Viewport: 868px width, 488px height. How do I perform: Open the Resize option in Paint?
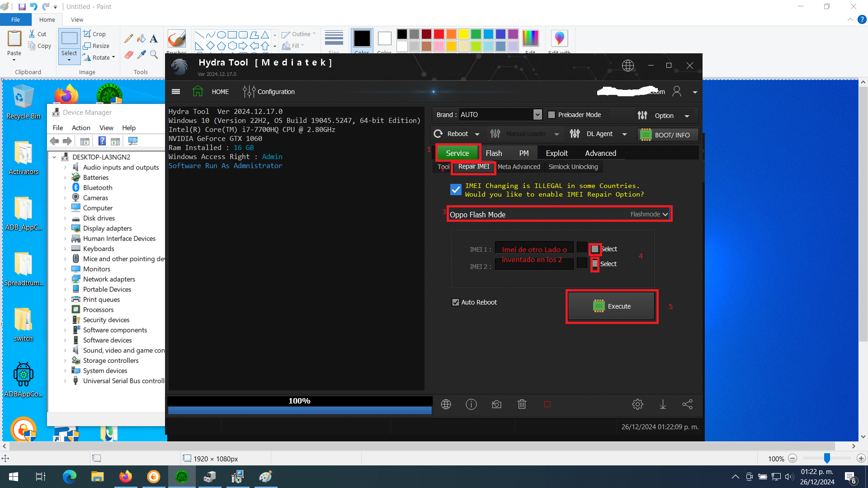click(96, 46)
